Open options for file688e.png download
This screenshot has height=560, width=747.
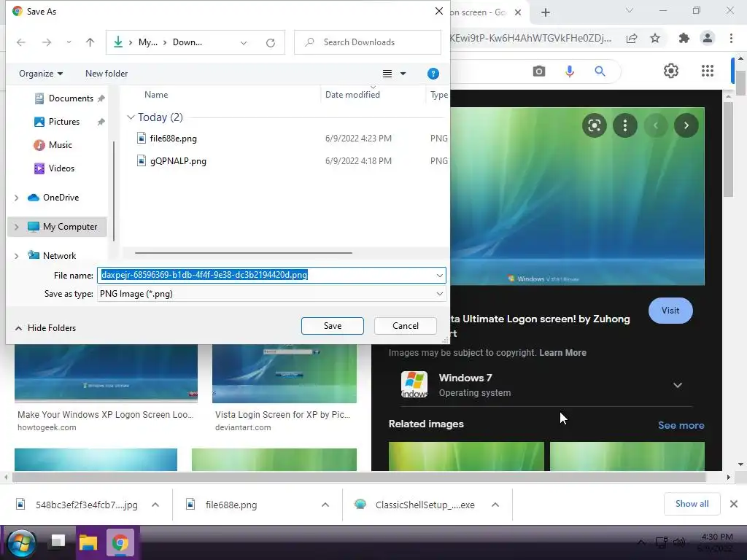click(x=325, y=505)
